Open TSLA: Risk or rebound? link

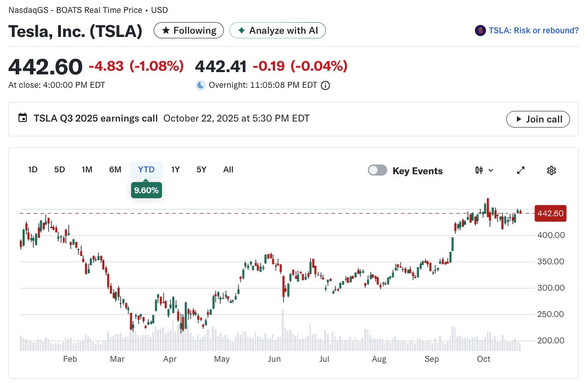(534, 30)
